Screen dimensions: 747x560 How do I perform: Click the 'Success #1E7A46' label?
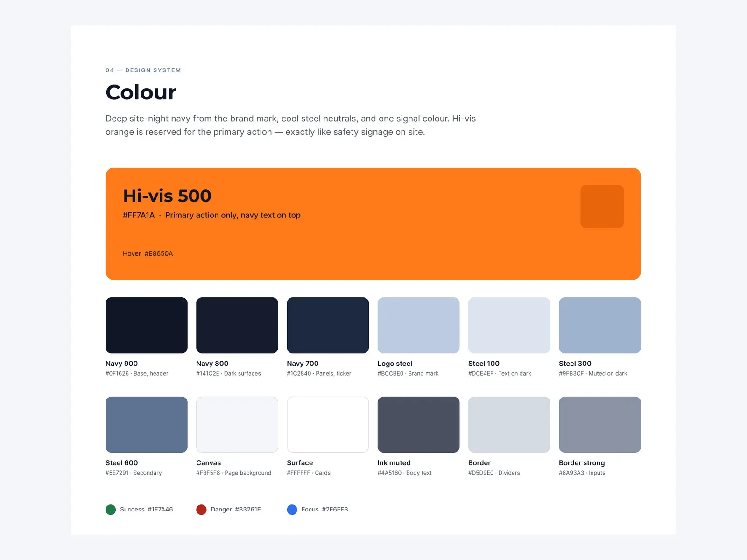(147, 510)
